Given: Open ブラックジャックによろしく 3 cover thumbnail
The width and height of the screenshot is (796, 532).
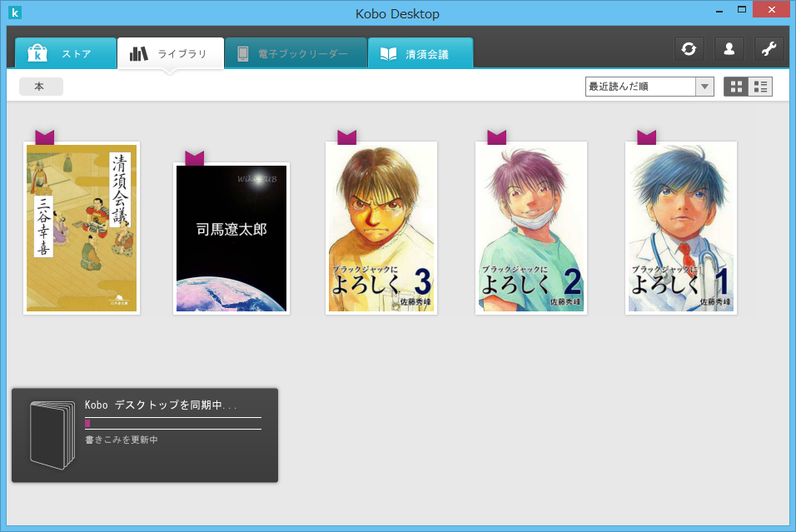Looking at the screenshot, I should tap(381, 227).
